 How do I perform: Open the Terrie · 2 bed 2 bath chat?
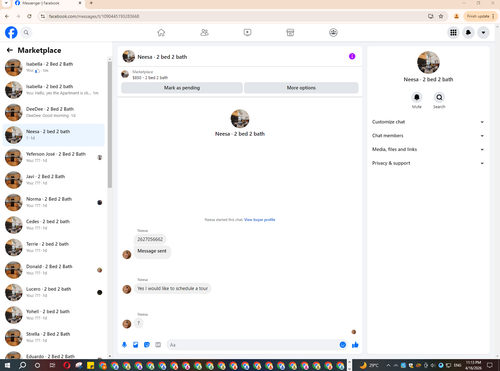[54, 247]
